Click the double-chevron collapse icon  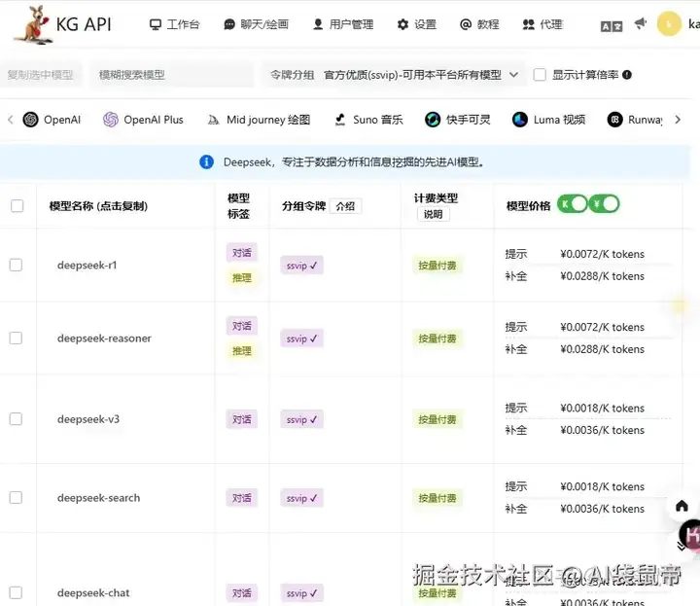pyautogui.click(x=681, y=546)
